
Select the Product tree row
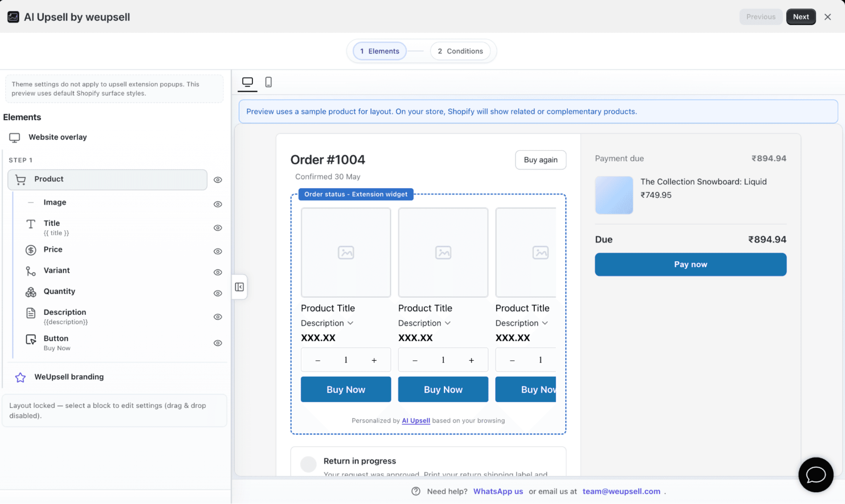pyautogui.click(x=108, y=180)
